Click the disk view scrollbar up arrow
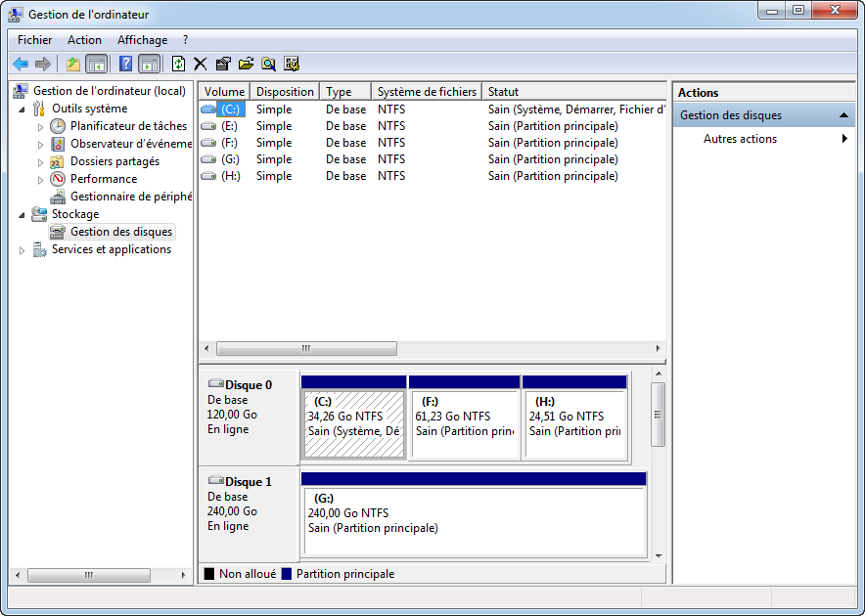The image size is (865, 616). (659, 374)
